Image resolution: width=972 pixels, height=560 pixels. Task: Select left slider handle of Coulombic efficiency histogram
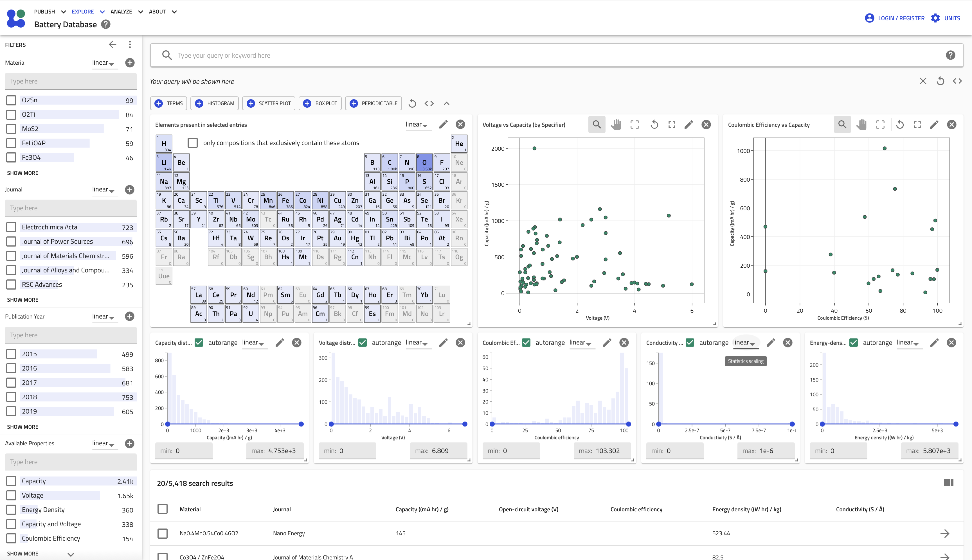coord(492,424)
